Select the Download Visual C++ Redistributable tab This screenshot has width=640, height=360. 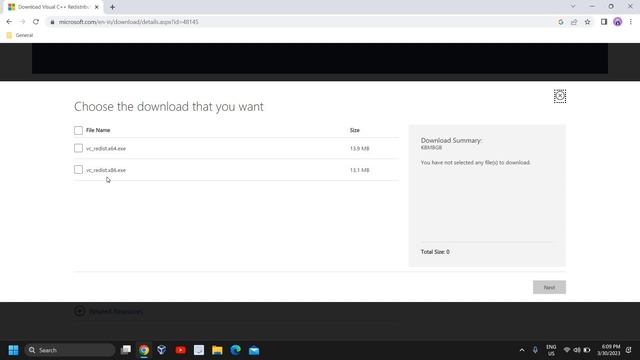click(x=53, y=7)
